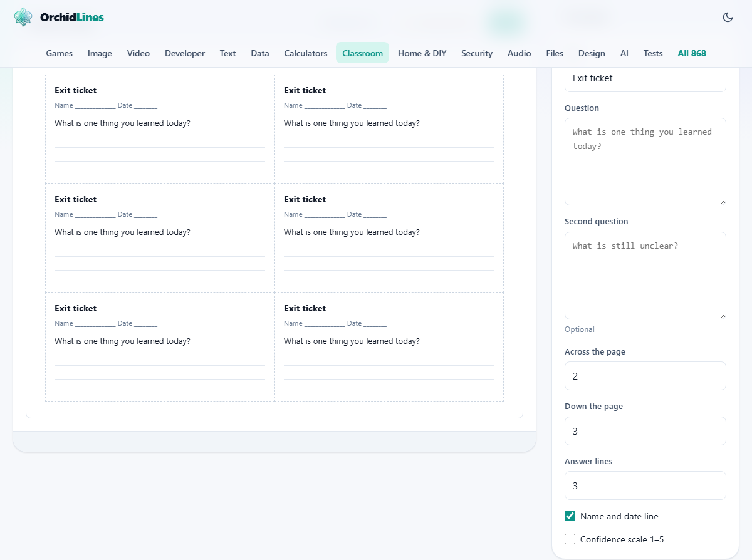Edit the Across the page number field
Viewport: 752px width, 560px height.
(645, 376)
